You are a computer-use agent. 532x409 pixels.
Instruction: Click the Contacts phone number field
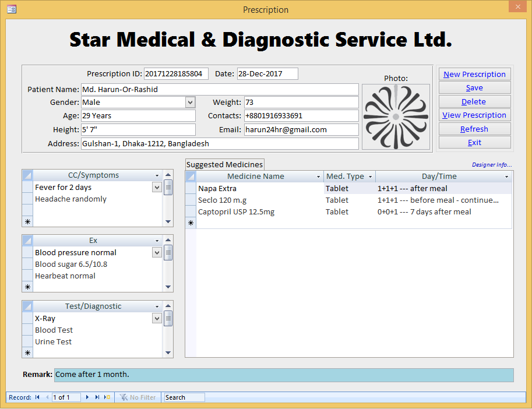tap(301, 115)
